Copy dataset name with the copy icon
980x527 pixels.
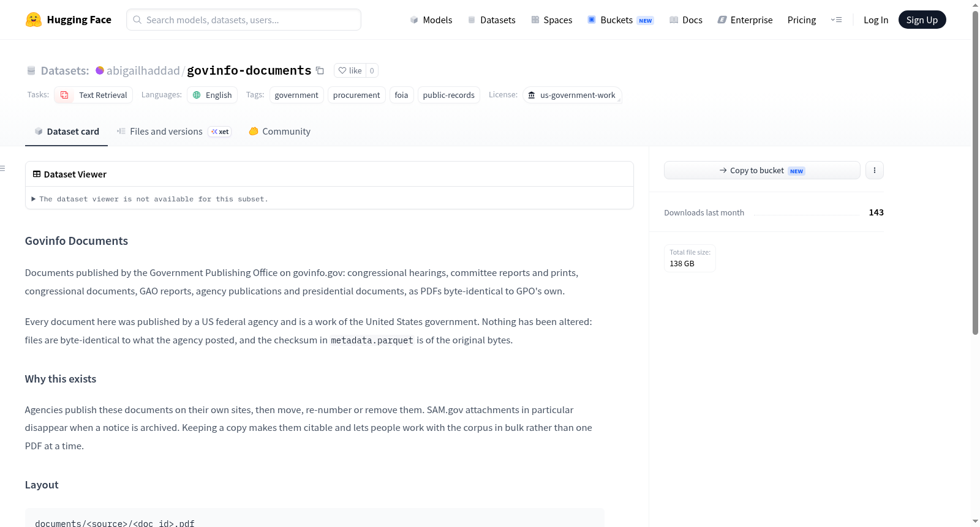(320, 70)
